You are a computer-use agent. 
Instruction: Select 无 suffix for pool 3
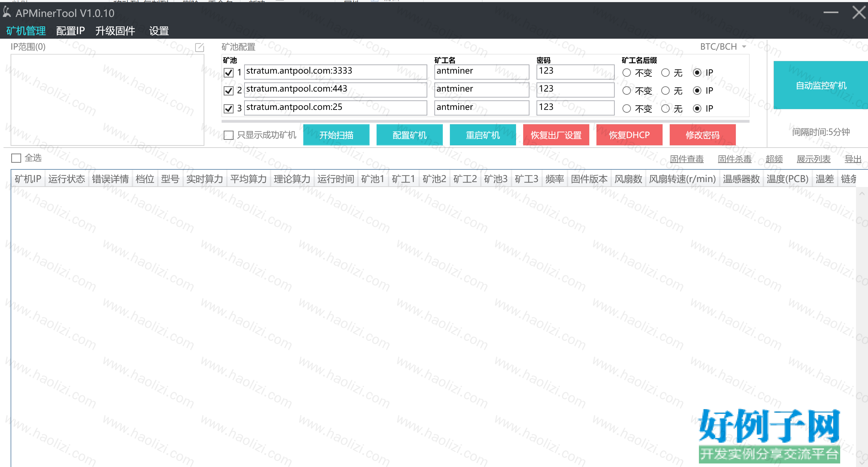tap(665, 108)
